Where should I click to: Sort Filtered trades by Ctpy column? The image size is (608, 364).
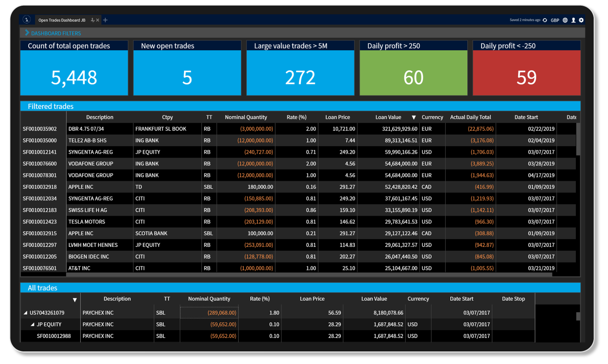(x=167, y=117)
